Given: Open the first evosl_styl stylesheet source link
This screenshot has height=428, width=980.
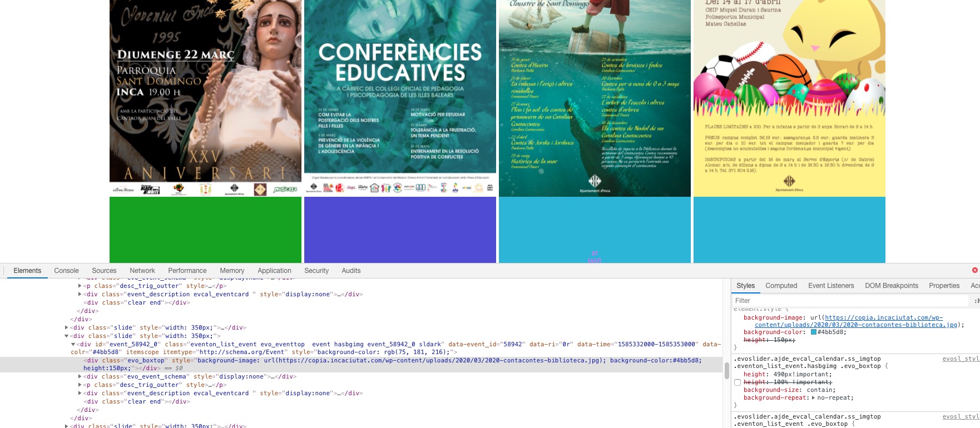Looking at the screenshot, I should coord(961,359).
